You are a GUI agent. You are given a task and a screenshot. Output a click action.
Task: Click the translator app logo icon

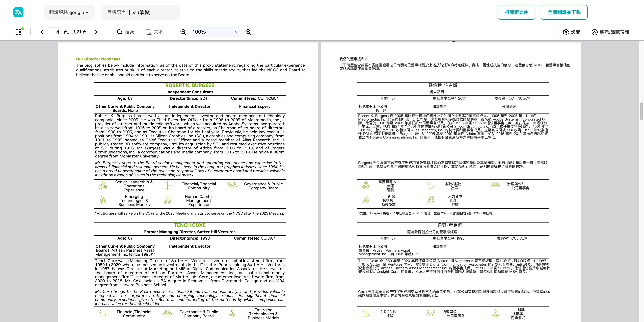(18, 12)
